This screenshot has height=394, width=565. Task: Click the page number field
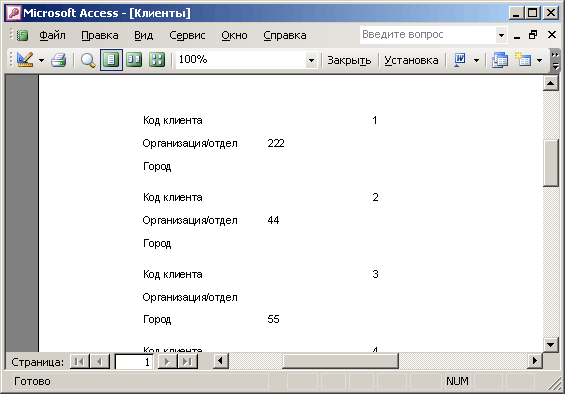coord(134,362)
